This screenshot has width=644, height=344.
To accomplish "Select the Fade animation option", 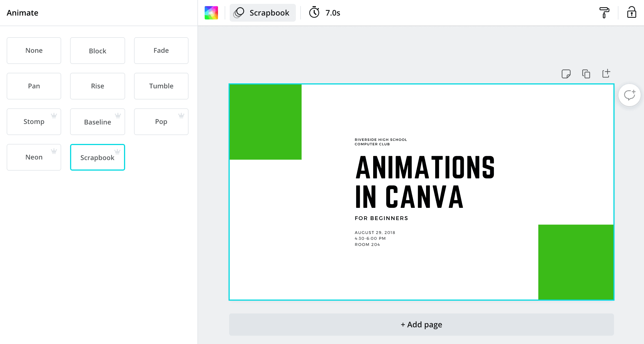I will 160,50.
